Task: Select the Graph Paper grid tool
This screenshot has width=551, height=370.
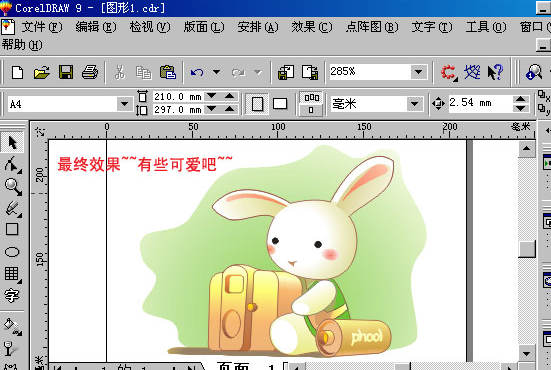Action: [12, 274]
